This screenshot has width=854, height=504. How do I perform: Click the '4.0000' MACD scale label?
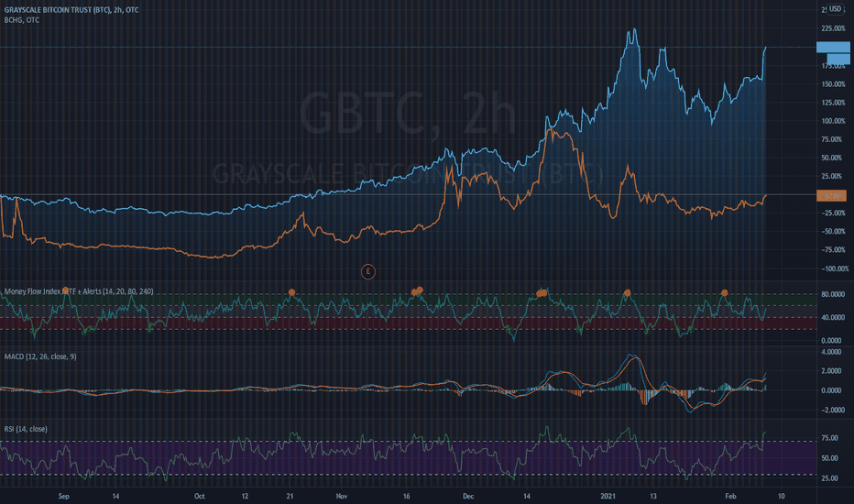pos(831,352)
